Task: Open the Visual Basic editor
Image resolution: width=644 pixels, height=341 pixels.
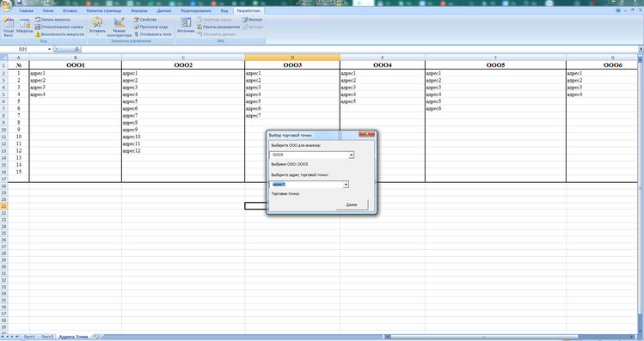Action: pos(9,27)
